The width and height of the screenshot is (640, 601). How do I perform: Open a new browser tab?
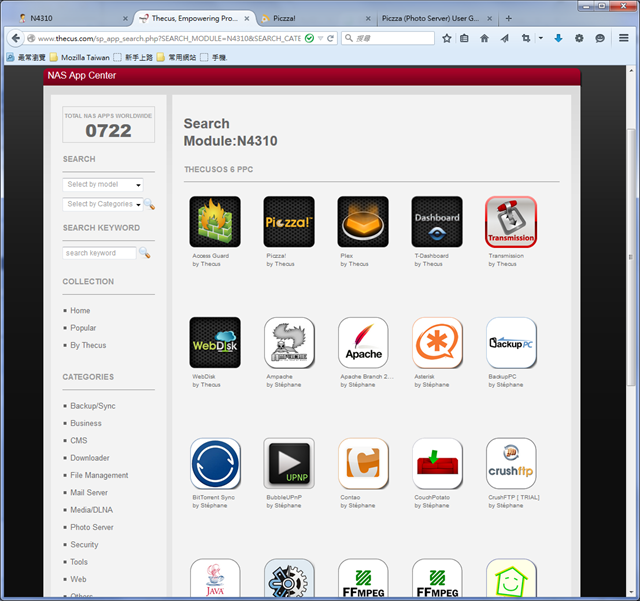(x=509, y=18)
